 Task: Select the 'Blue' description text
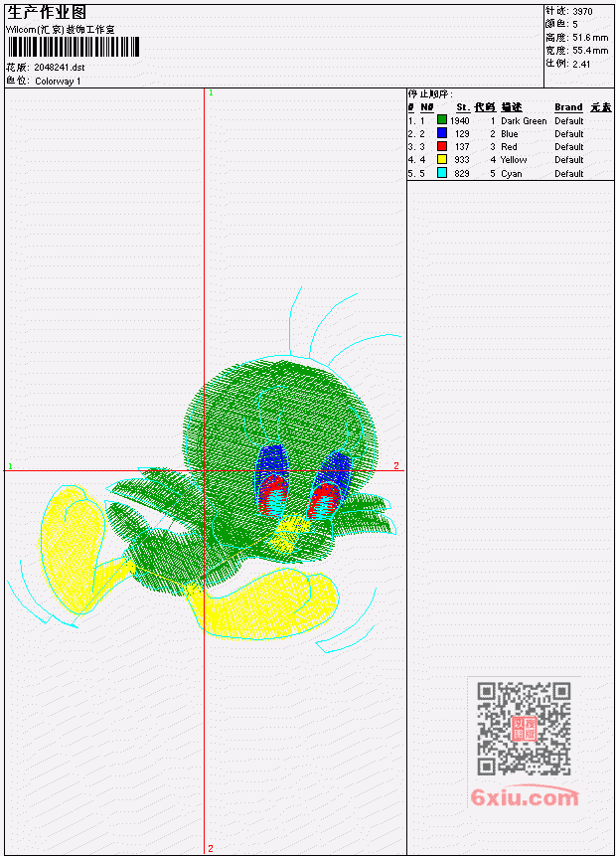[509, 134]
